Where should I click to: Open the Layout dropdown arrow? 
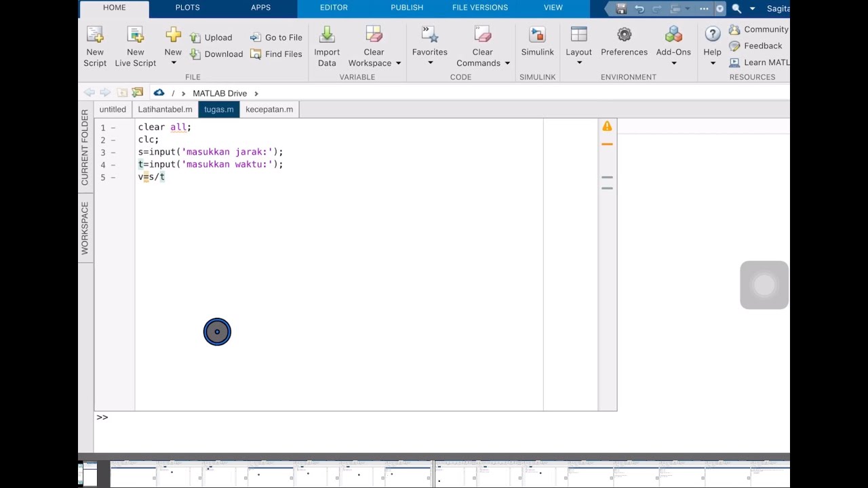[x=579, y=63]
